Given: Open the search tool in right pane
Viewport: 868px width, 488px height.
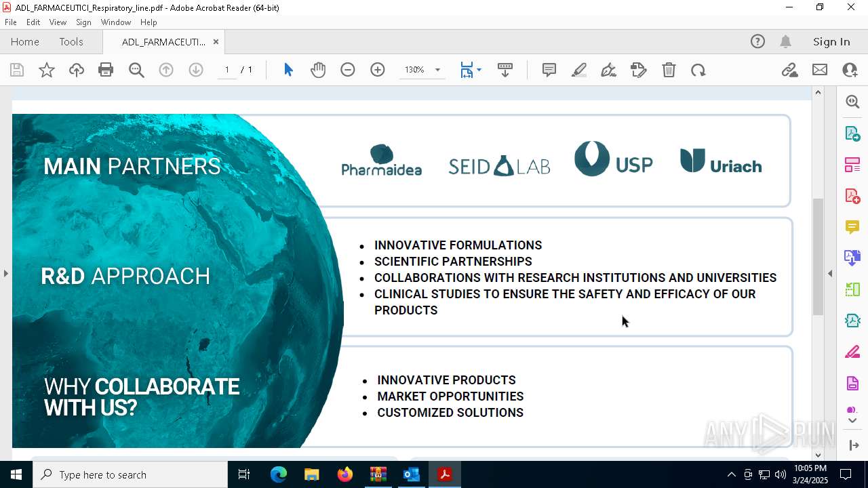Looking at the screenshot, I should (x=852, y=102).
